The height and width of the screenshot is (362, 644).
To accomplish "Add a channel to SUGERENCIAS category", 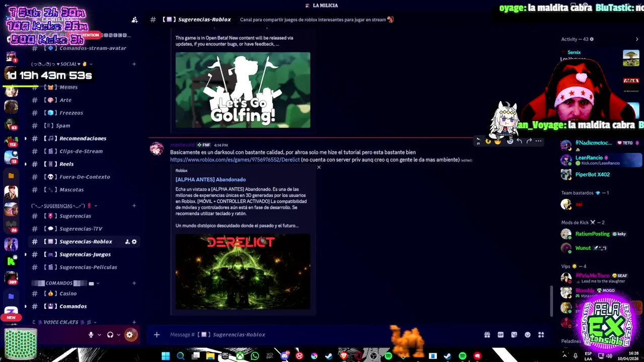I will point(134,206).
